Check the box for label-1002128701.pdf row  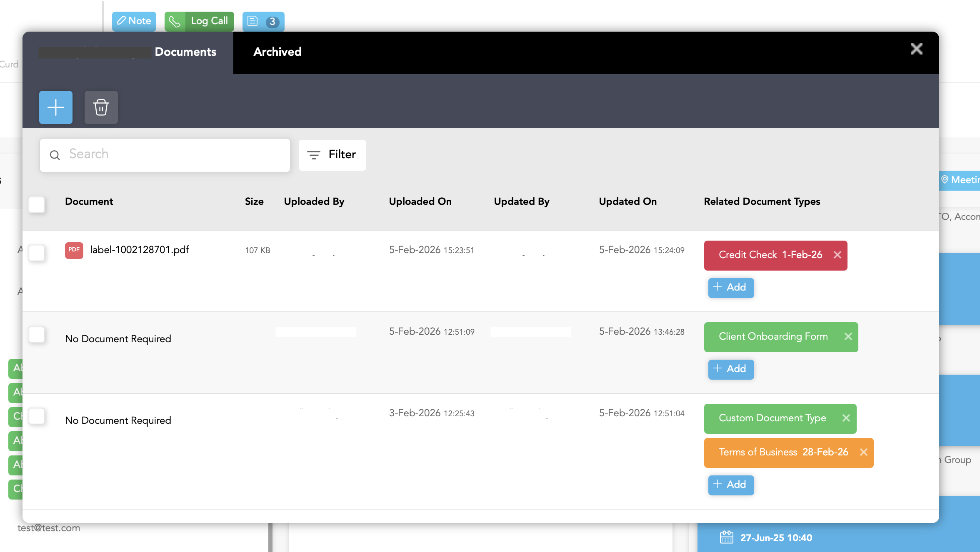[x=37, y=253]
